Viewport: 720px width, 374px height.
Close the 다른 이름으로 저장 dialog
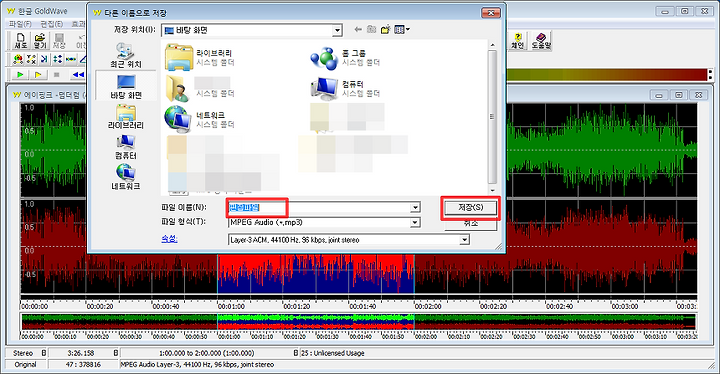coord(490,12)
